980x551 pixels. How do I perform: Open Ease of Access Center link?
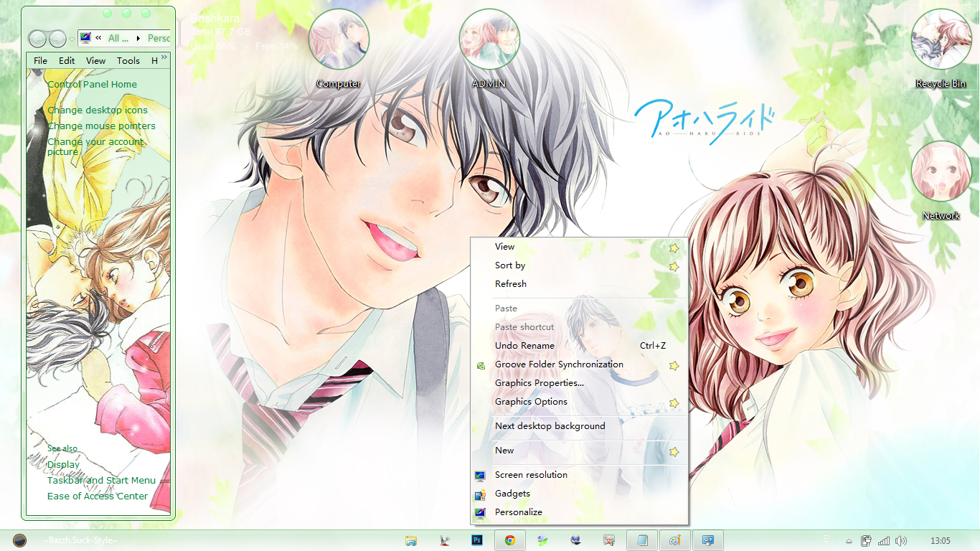pos(98,496)
